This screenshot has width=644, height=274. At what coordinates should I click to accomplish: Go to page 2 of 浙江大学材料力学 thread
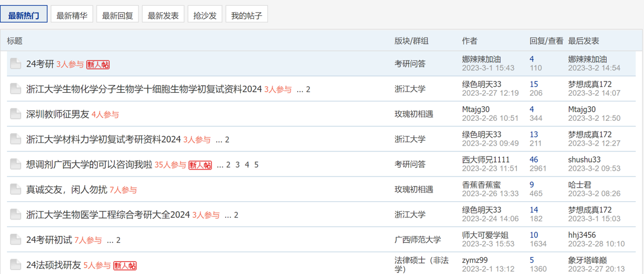click(227, 140)
